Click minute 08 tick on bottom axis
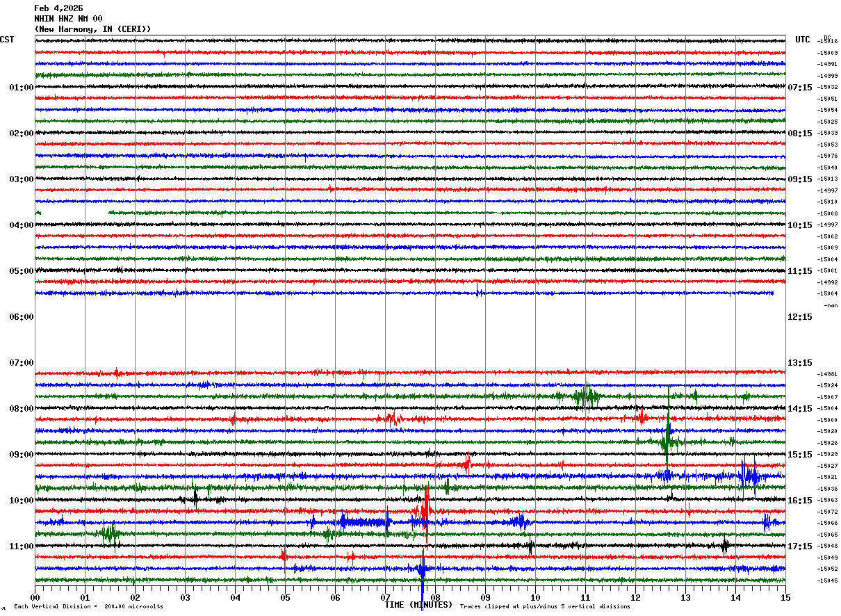 tap(435, 597)
